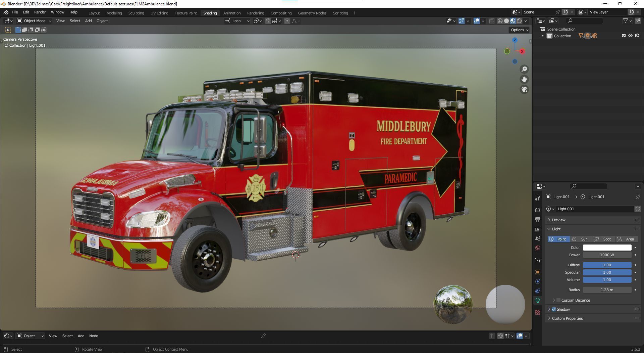Viewport: 644px width, 353px height.
Task: Toggle proportional editing in viewport header
Action: [287, 21]
